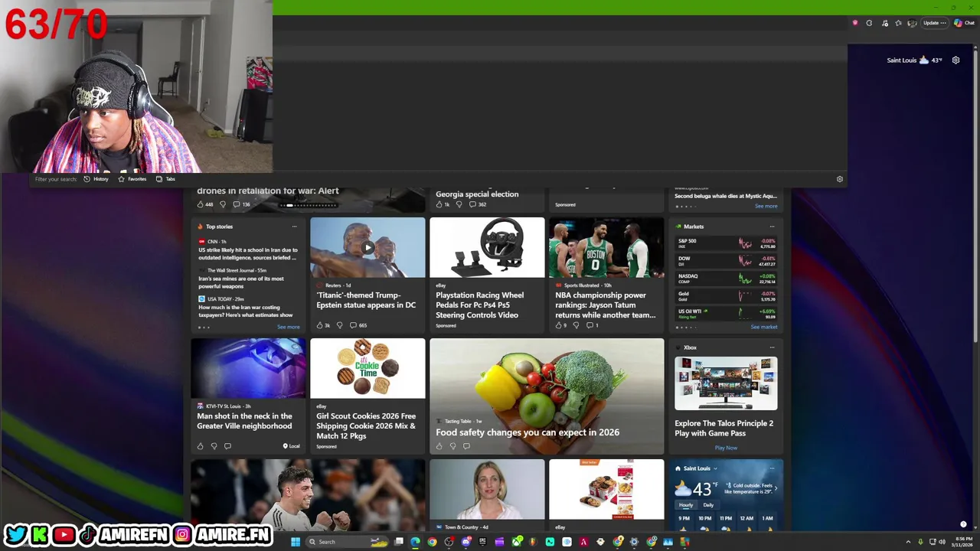Viewport: 980px width, 551px height.
Task: Click See more under Top stories
Action: coord(288,327)
